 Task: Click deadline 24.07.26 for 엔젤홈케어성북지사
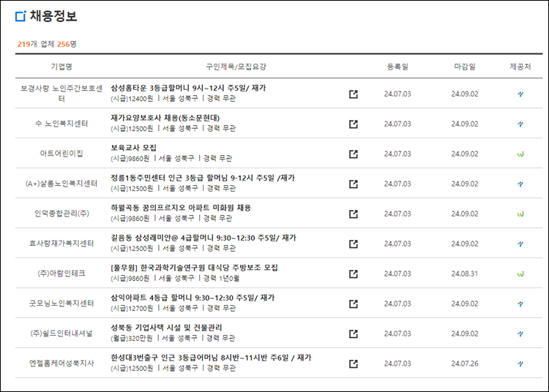[x=465, y=363]
